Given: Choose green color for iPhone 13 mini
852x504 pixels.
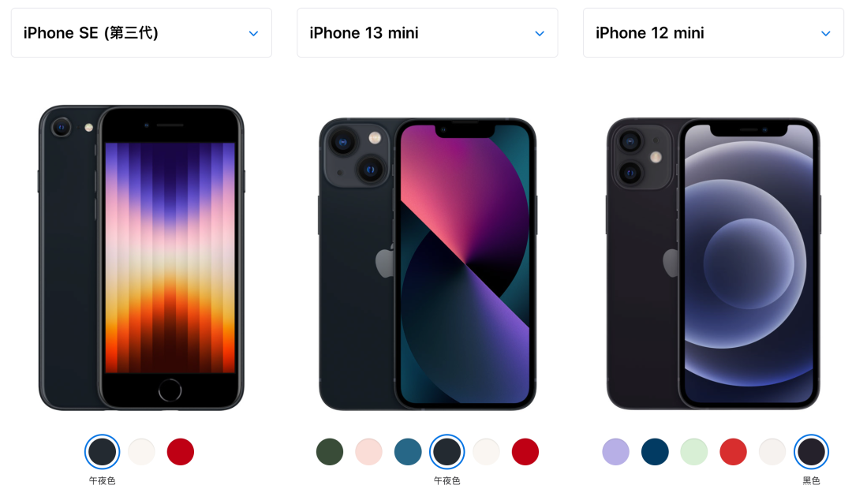Looking at the screenshot, I should click(330, 451).
